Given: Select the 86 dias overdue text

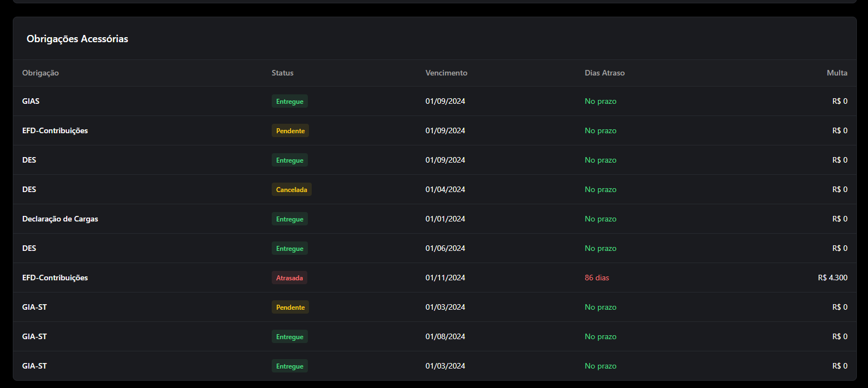Looking at the screenshot, I should [597, 278].
